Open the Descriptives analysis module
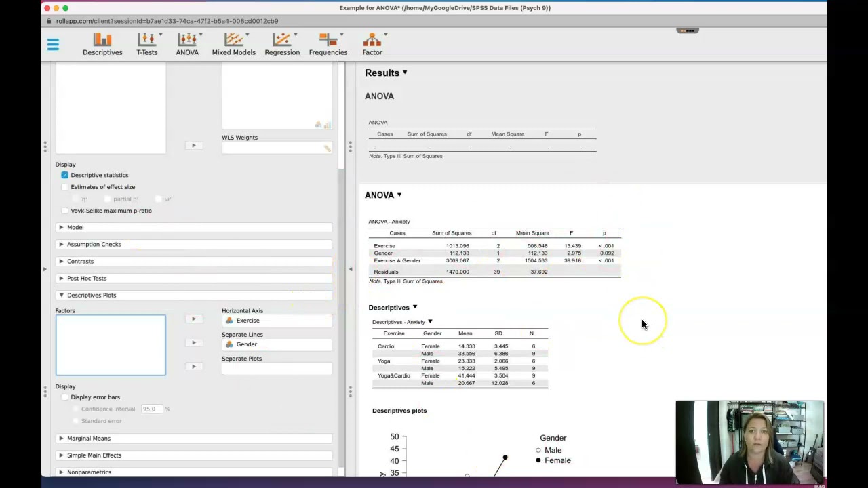The width and height of the screenshot is (868, 488). click(102, 44)
